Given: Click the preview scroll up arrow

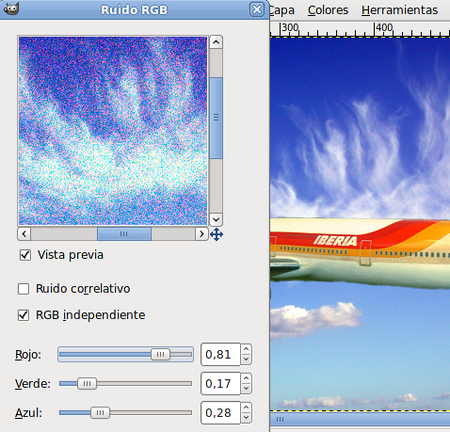Looking at the screenshot, I should (x=216, y=42).
